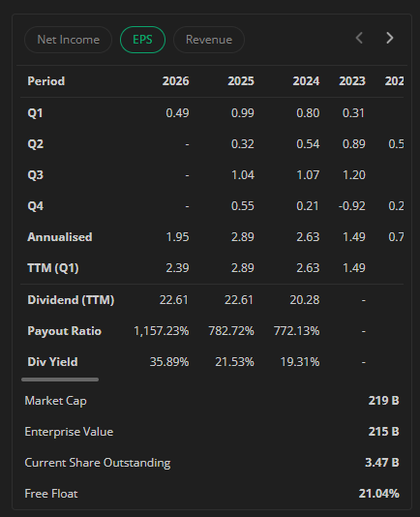Image resolution: width=420 pixels, height=517 pixels.
Task: Select Market Cap value 219 B
Action: (384, 401)
